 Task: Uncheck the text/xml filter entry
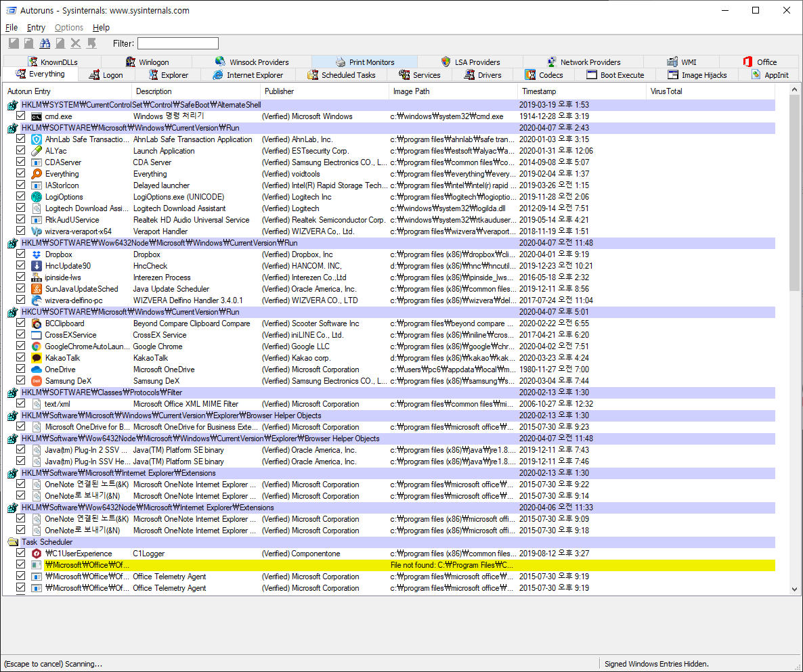pyautogui.click(x=20, y=403)
